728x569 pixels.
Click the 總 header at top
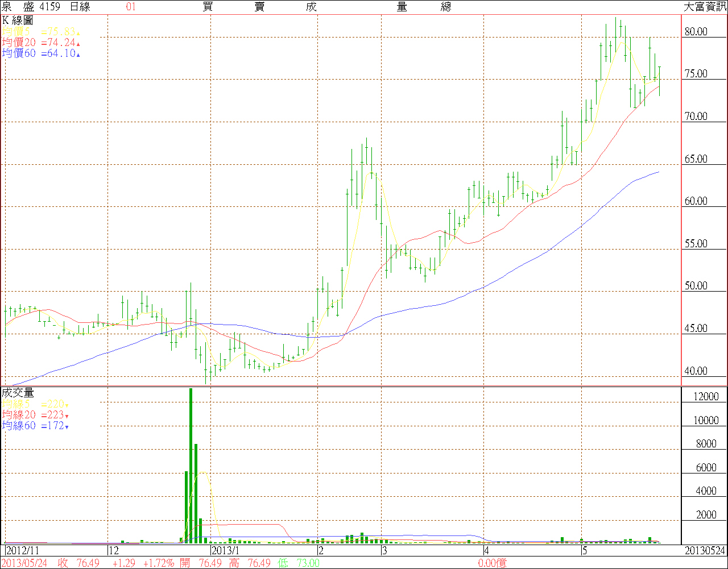(x=446, y=7)
